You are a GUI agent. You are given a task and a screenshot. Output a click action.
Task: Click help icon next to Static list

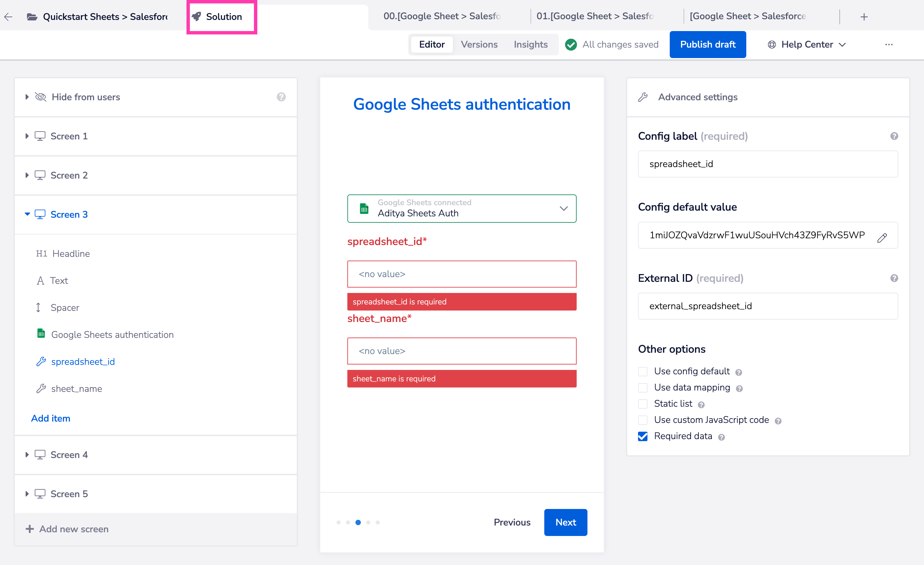point(701,405)
